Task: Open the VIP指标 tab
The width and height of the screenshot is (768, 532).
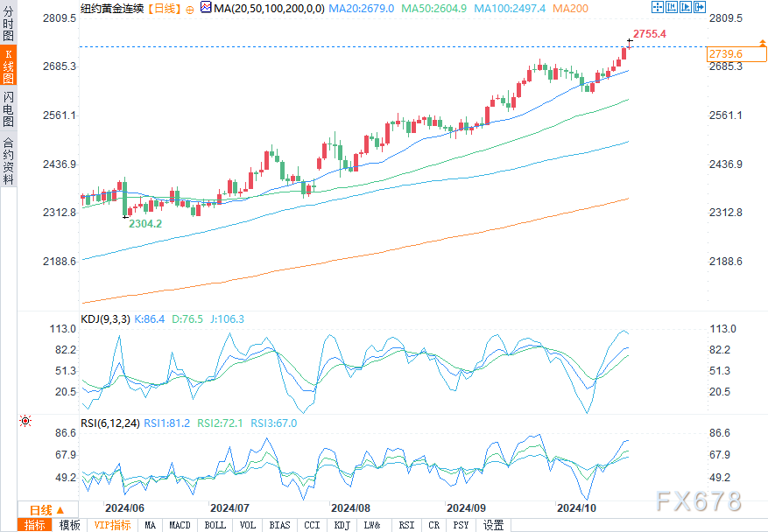Action: (x=112, y=525)
